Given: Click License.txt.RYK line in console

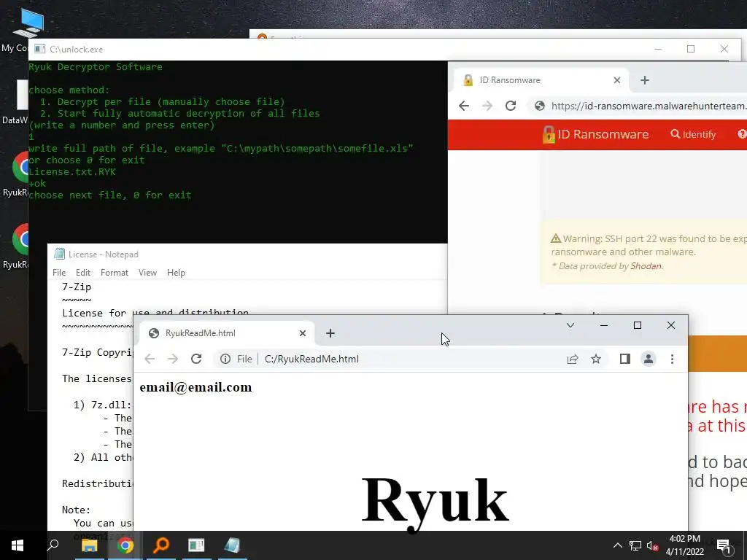Looking at the screenshot, I should point(72,172).
